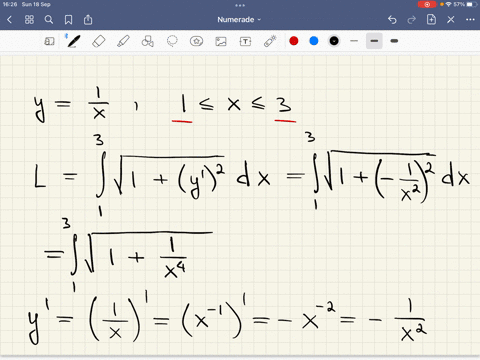Select the Highlighter tool
The height and width of the screenshot is (360, 480).
[x=123, y=41]
